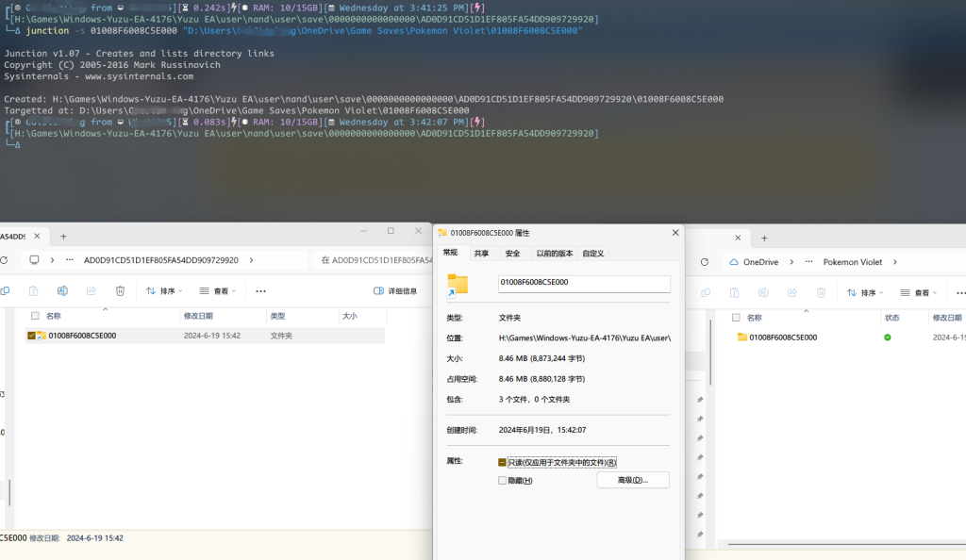The width and height of the screenshot is (966, 560).
Task: Click the Delete trash icon in OneDrive Explorer toolbar
Action: 822,293
